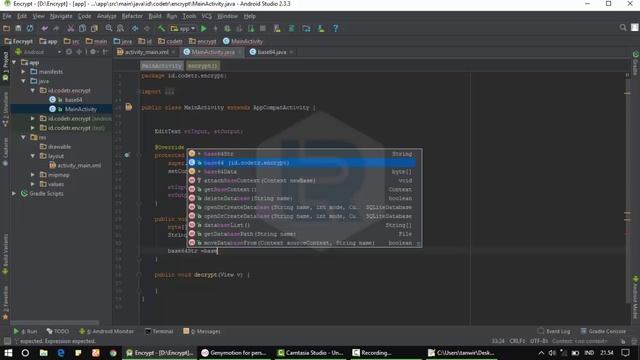Collapse the app module tree node
The width and height of the screenshot is (640, 360).
(x=14, y=62)
